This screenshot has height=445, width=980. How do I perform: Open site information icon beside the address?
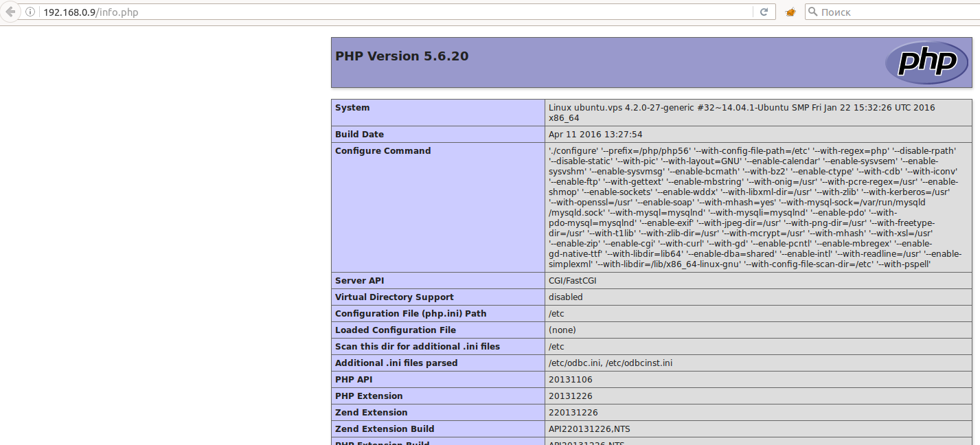pos(31,12)
